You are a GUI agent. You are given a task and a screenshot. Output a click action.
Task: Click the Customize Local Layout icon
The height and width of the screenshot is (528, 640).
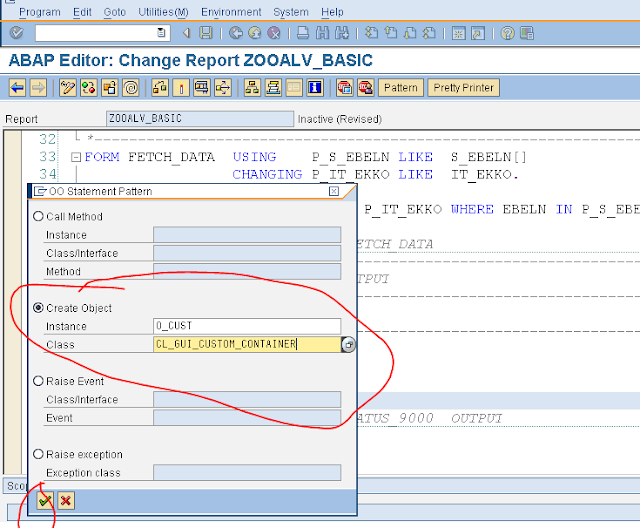pos(527,33)
